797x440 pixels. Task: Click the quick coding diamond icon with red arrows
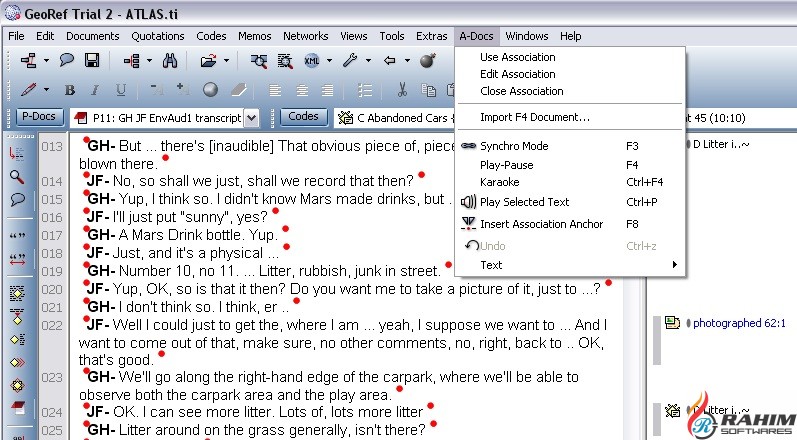pos(17,362)
